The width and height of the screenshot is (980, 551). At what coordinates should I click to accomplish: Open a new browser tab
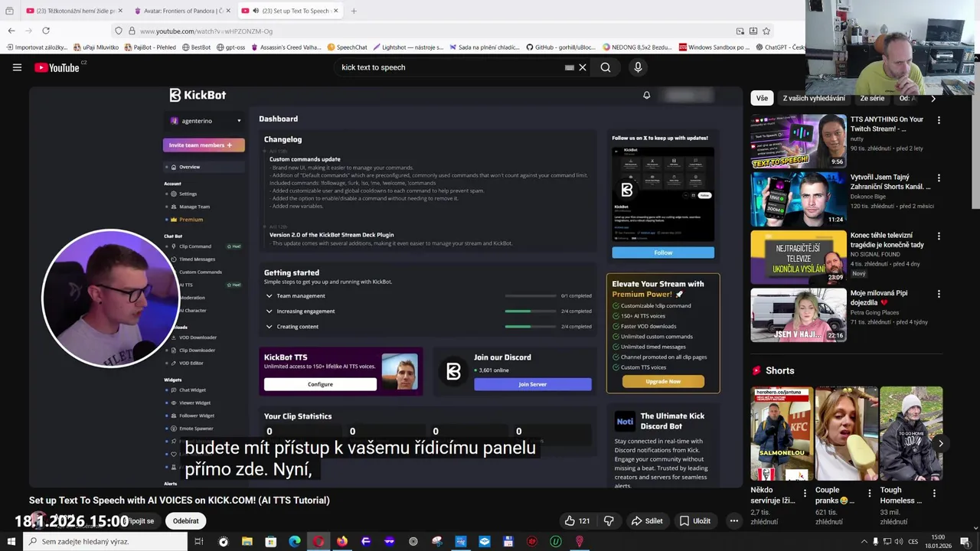click(x=354, y=11)
